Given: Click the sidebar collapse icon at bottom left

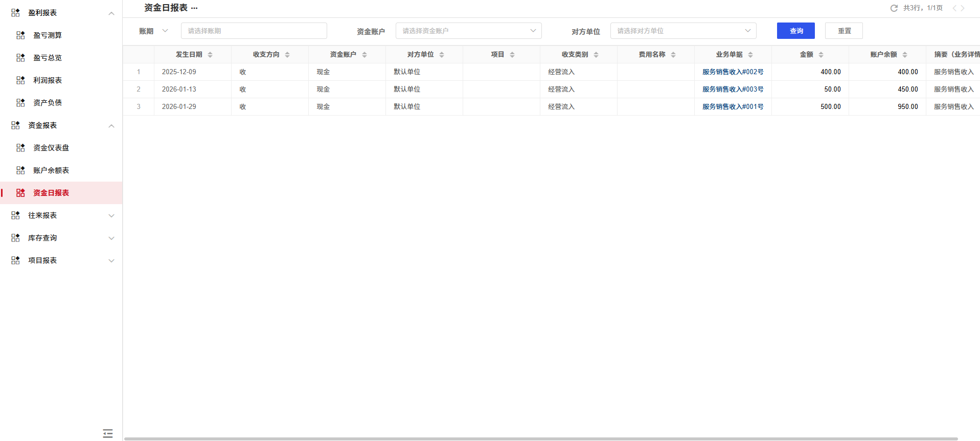Looking at the screenshot, I should point(108,433).
